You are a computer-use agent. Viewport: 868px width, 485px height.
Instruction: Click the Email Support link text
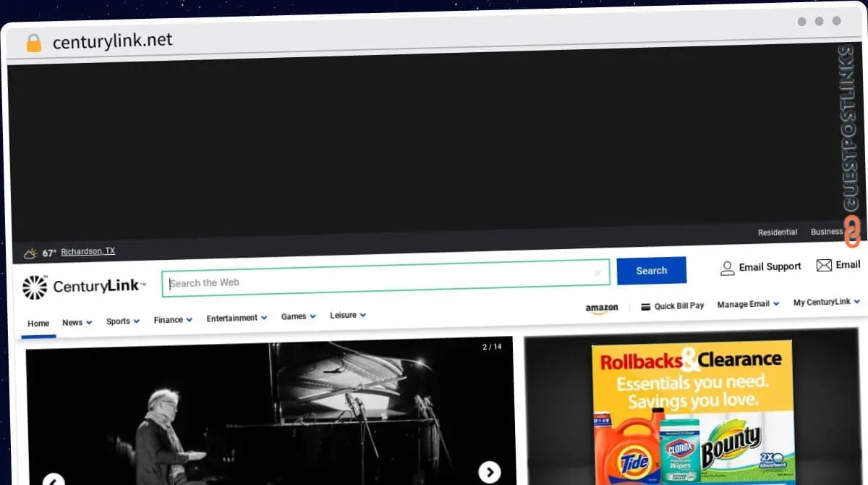tap(770, 266)
